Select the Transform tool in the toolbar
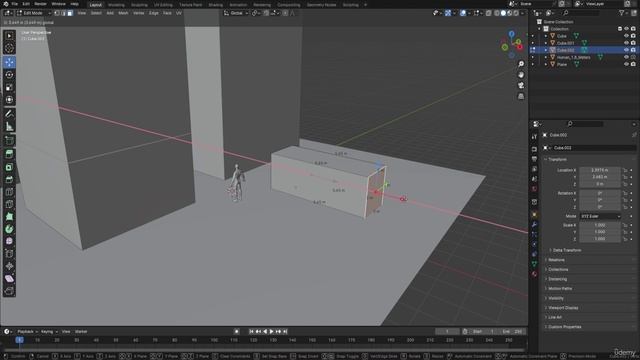The width and height of the screenshot is (640, 360). 9,100
